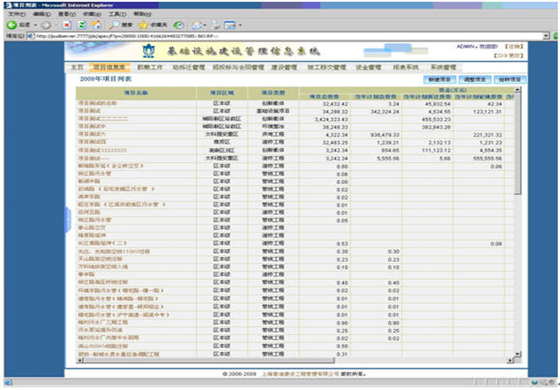Click the 【注销】 logout link

514,46
